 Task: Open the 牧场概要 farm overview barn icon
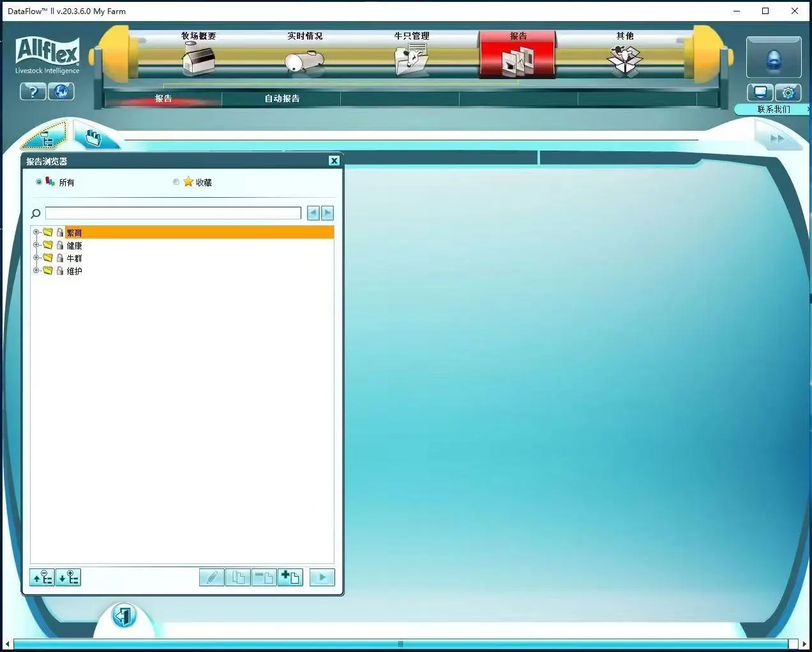tap(199, 61)
